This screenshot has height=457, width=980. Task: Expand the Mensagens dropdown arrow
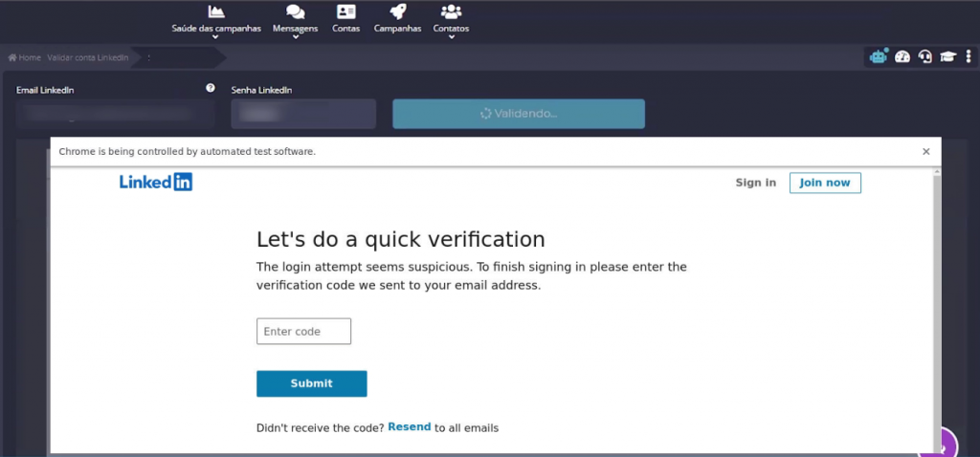coord(296,37)
